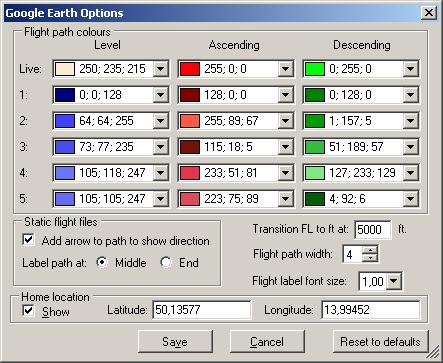Pick the light green 127; 233; 129 swatch
This screenshot has width=443, height=363.
point(315,173)
